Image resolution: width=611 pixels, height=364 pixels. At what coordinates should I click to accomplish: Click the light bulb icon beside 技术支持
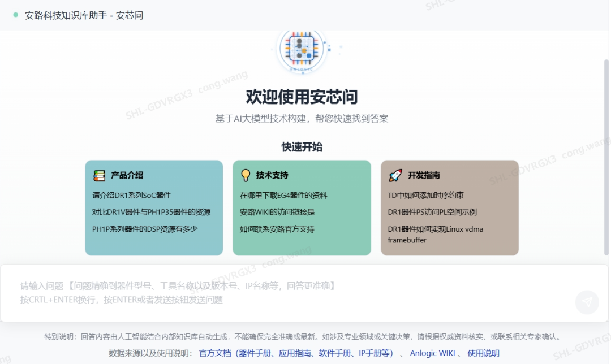[x=246, y=176]
